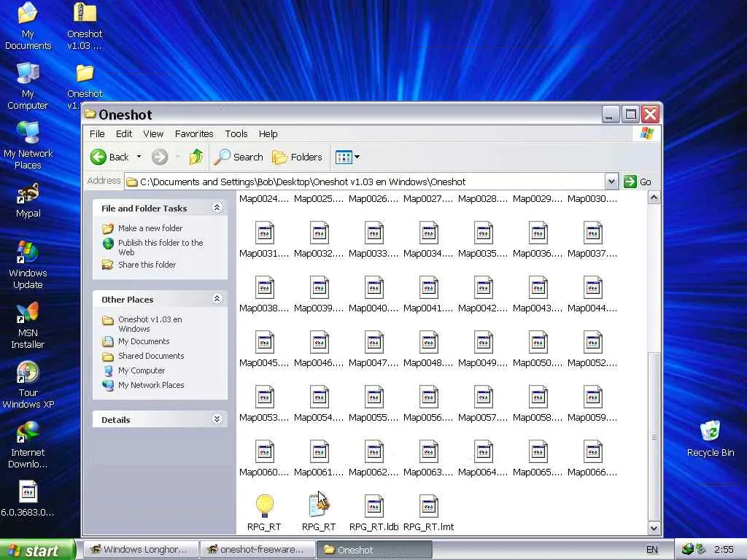Viewport: 747px width, 560px height.
Task: Open the Tools menu
Action: [236, 134]
